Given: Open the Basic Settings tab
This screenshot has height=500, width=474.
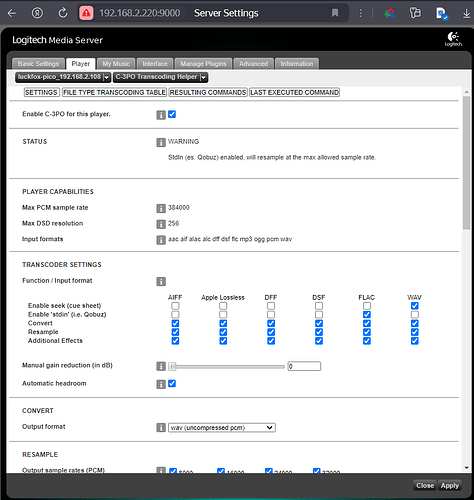Looking at the screenshot, I should point(38,64).
